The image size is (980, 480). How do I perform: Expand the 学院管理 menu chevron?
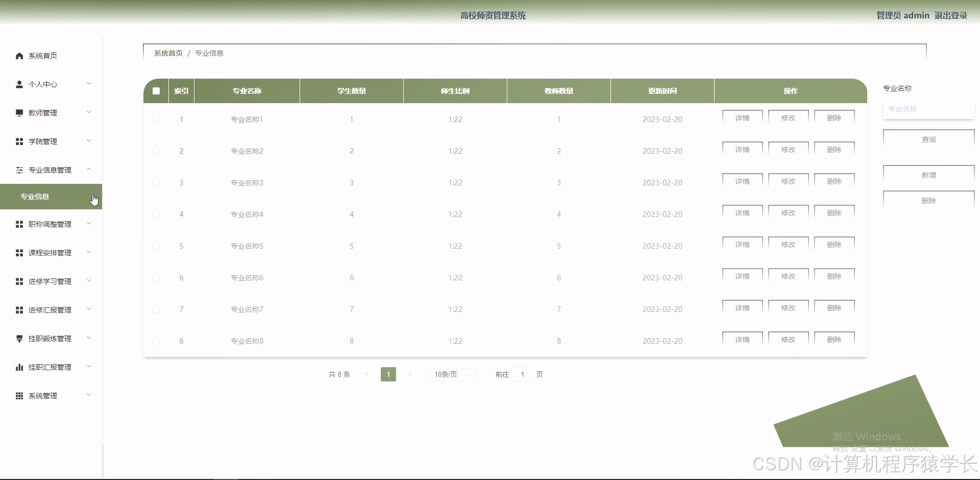click(89, 141)
